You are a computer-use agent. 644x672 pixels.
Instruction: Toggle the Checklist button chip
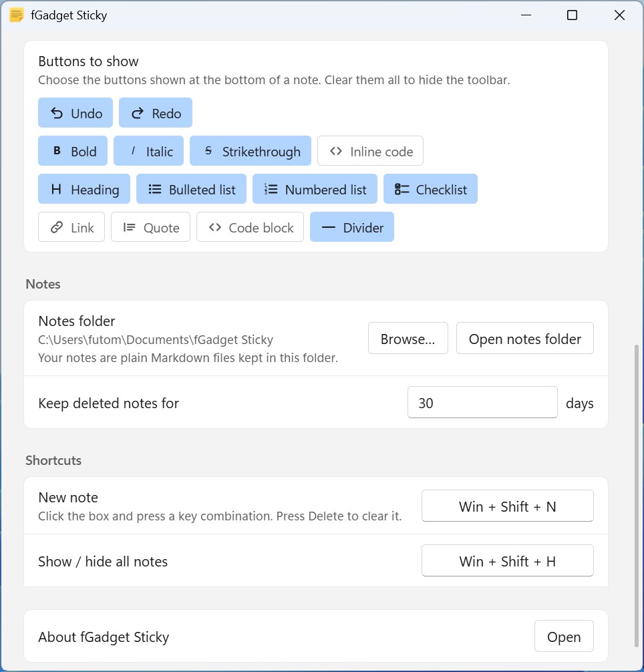pos(430,189)
